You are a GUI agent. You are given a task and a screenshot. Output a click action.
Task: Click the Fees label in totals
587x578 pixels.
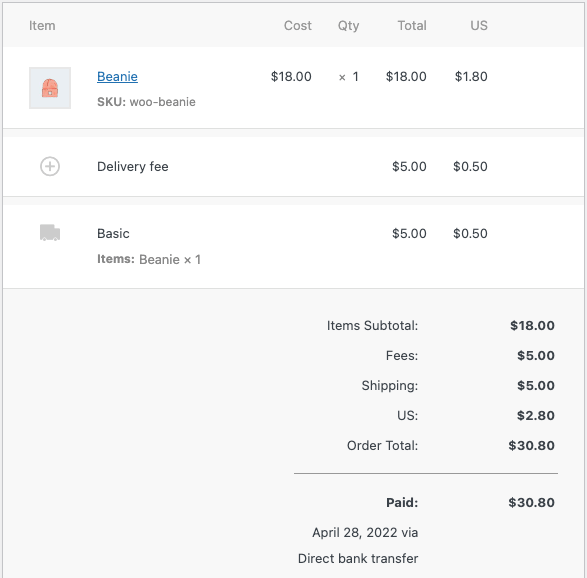(402, 356)
